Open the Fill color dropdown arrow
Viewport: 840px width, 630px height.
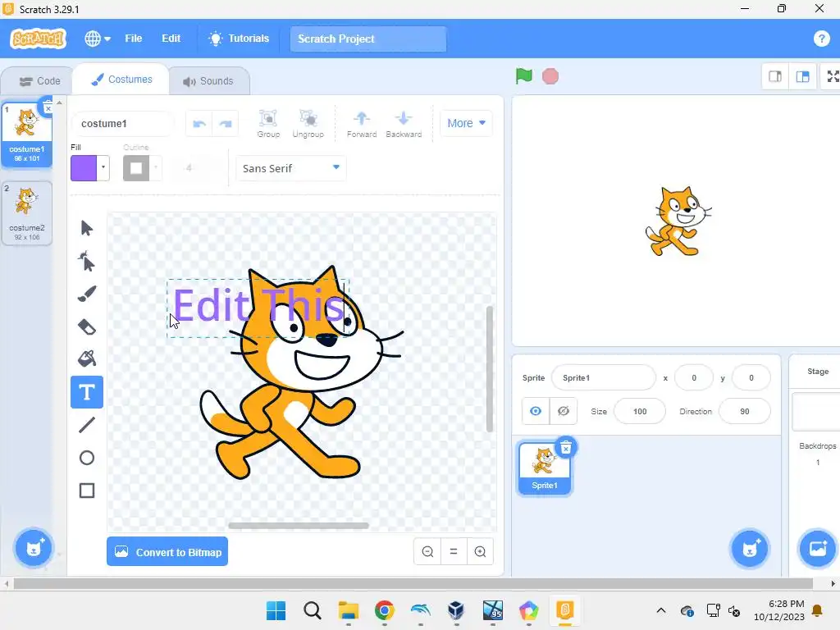click(x=103, y=167)
